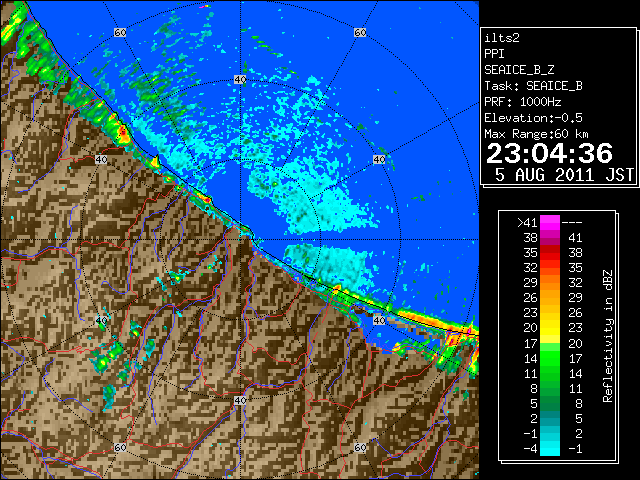
Task: Click the --- legend label beside magenta
Action: point(572,223)
